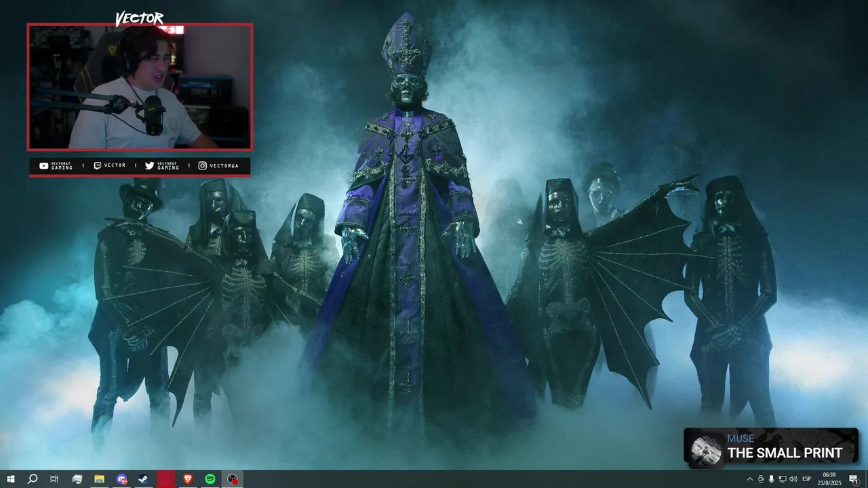The image size is (868, 488).
Task: Open Spotify from taskbar
Action: point(210,479)
